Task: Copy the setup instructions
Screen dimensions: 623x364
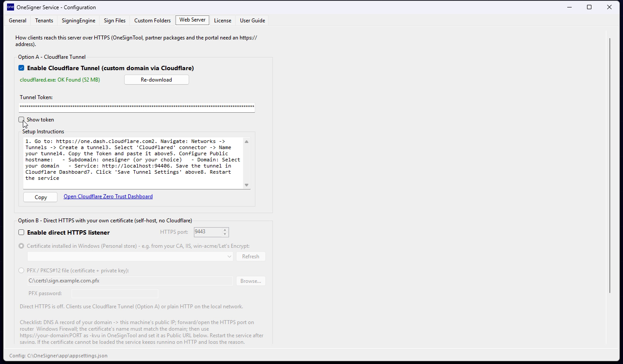Action: [x=40, y=197]
